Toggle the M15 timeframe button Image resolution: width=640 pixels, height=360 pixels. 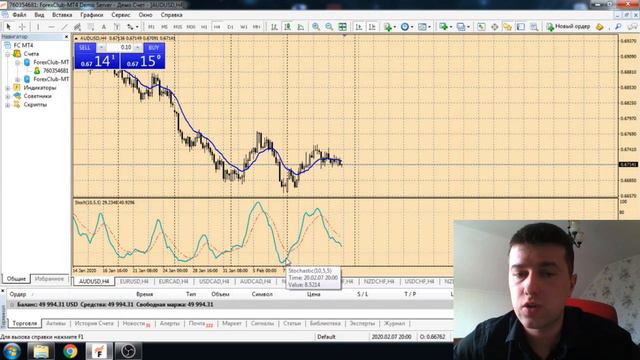pos(178,27)
